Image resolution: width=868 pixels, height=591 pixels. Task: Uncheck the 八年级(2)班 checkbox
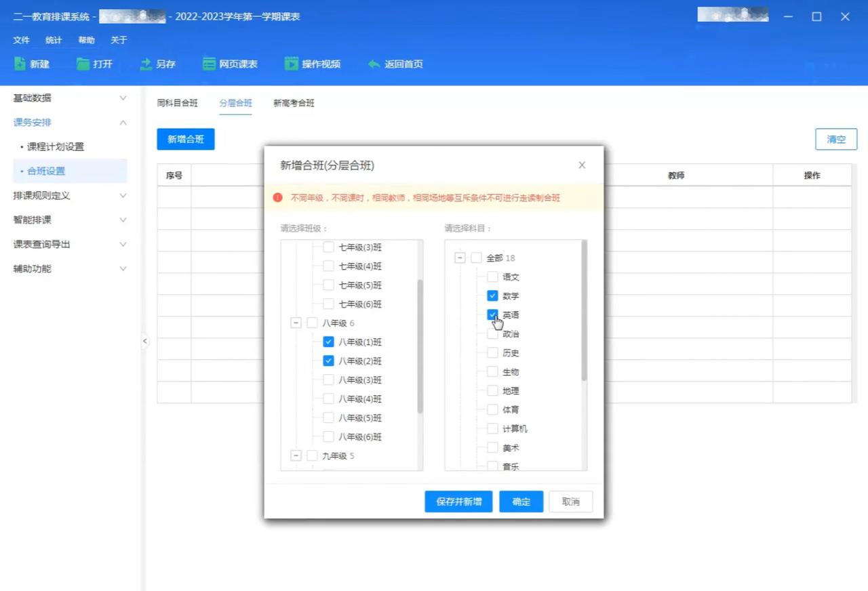[x=328, y=361]
